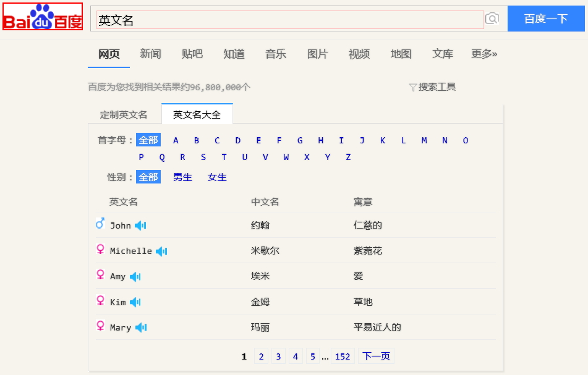
Task: Filter names by letter H
Action: click(x=321, y=140)
